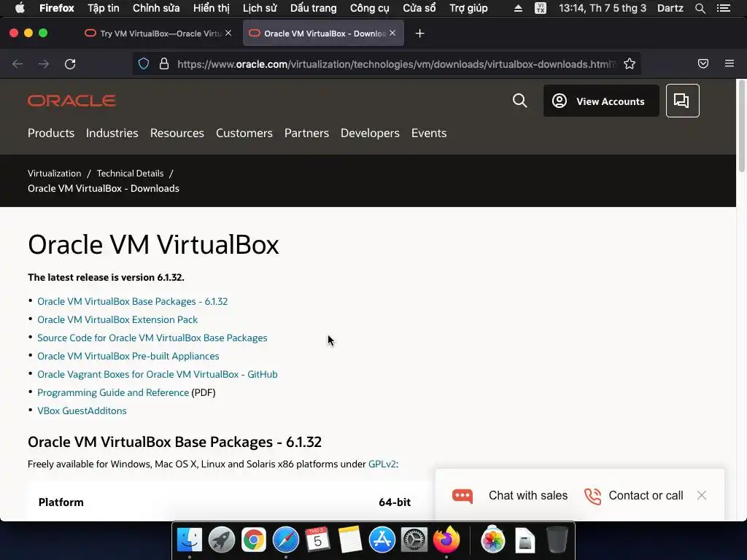Open the Virtualization breadcrumb link
This screenshot has height=560, width=747.
click(54, 174)
